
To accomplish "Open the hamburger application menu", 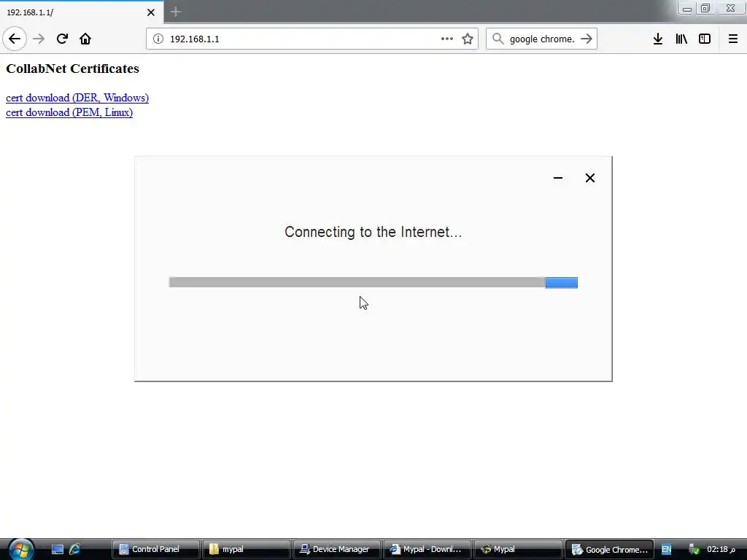I will pos(732,39).
